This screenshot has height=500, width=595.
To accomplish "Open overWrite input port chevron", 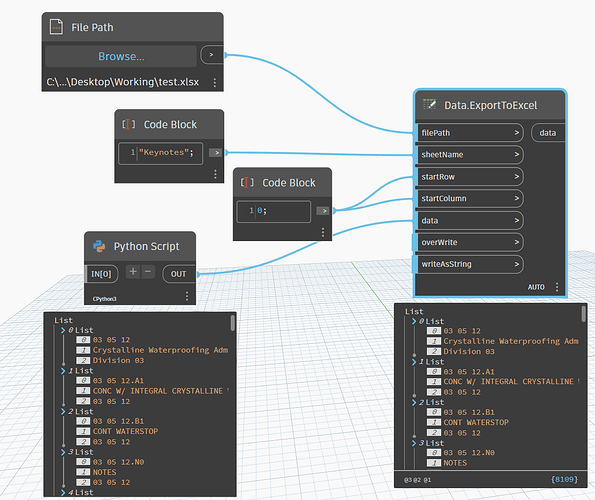I will pos(516,242).
